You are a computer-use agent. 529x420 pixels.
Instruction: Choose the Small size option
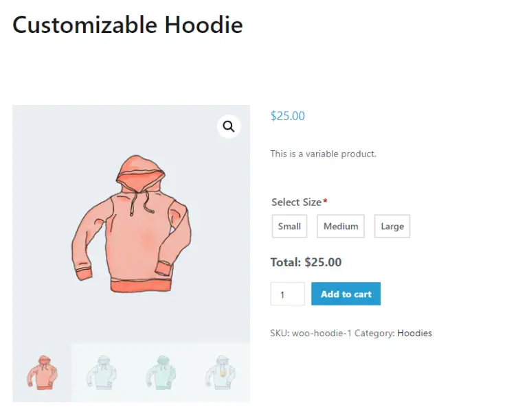[x=289, y=226]
